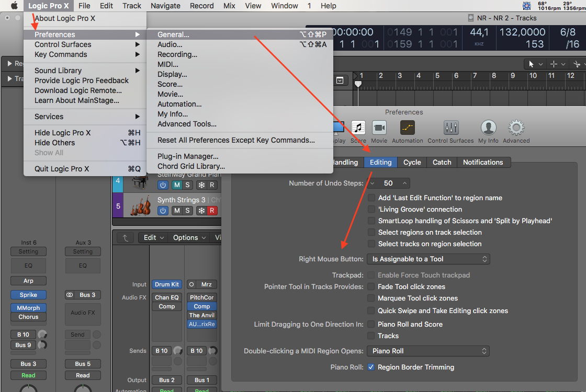Open the Advanced gear preferences icon
The image size is (586, 392).
[516, 128]
